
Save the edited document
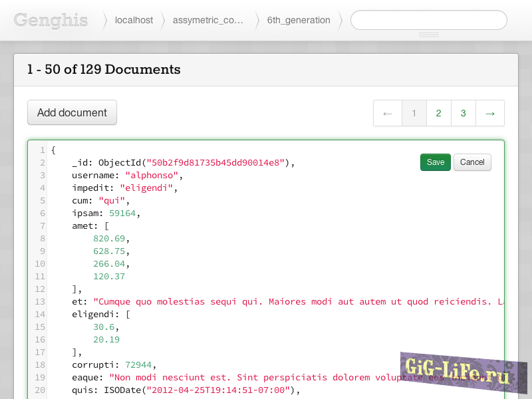click(436, 162)
